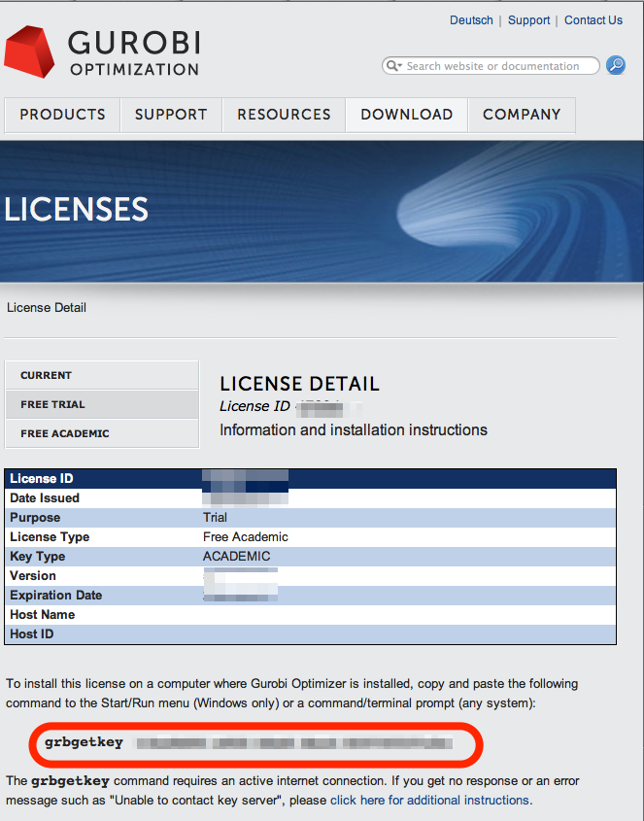Click 'Information and installation instructions' text

(x=354, y=429)
